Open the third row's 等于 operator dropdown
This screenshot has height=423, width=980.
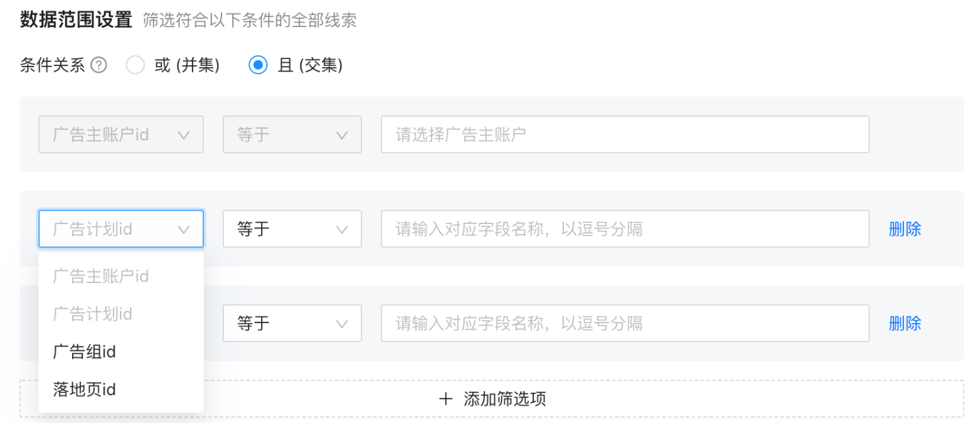(292, 323)
